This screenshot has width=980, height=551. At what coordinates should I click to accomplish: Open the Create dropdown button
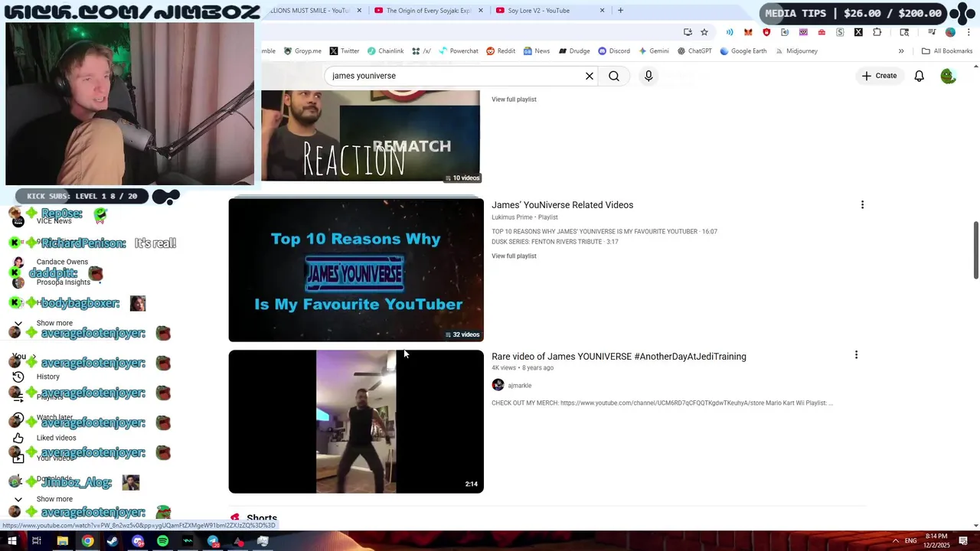[x=879, y=76]
